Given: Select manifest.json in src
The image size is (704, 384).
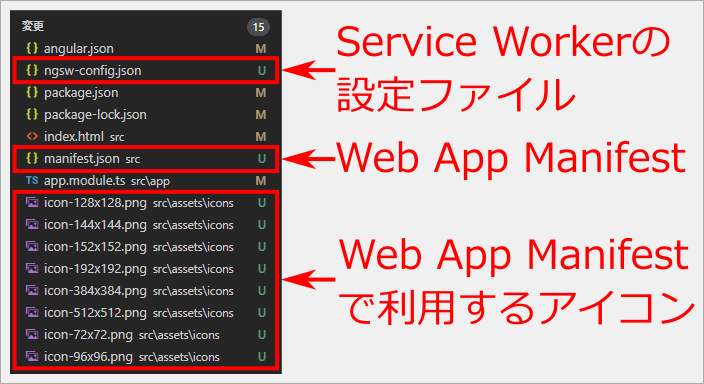Looking at the screenshot, I should point(146,159).
